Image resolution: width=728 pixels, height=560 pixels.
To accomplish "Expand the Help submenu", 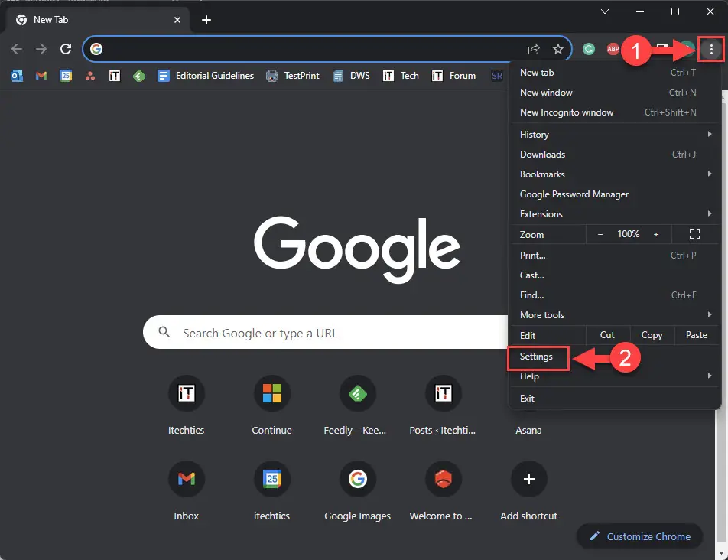I will 616,376.
